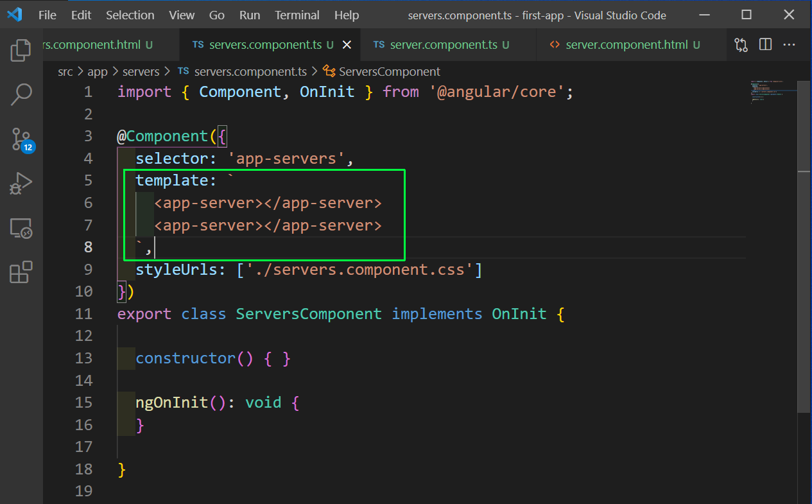This screenshot has width=812, height=504.
Task: Open the Go menu
Action: [x=217, y=15]
